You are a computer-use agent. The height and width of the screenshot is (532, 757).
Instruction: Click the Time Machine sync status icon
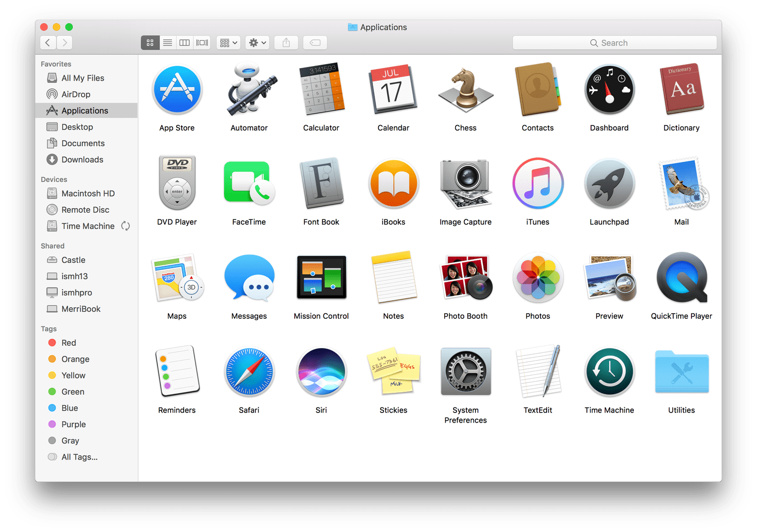click(126, 226)
